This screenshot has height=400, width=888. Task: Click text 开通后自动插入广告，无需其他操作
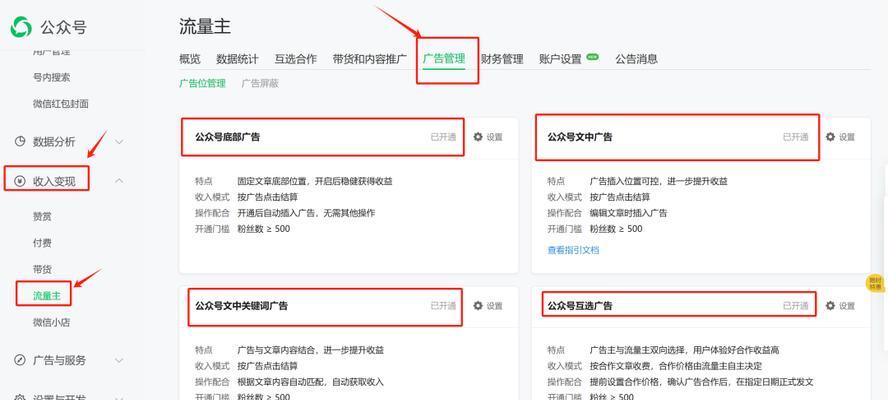pyautogui.click(x=306, y=213)
